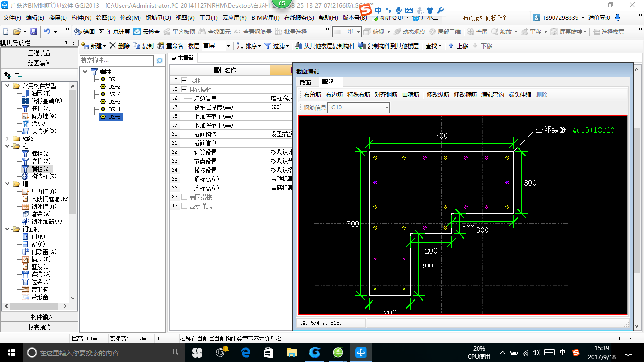Click 动态观察 orbit tool

pos(409,32)
